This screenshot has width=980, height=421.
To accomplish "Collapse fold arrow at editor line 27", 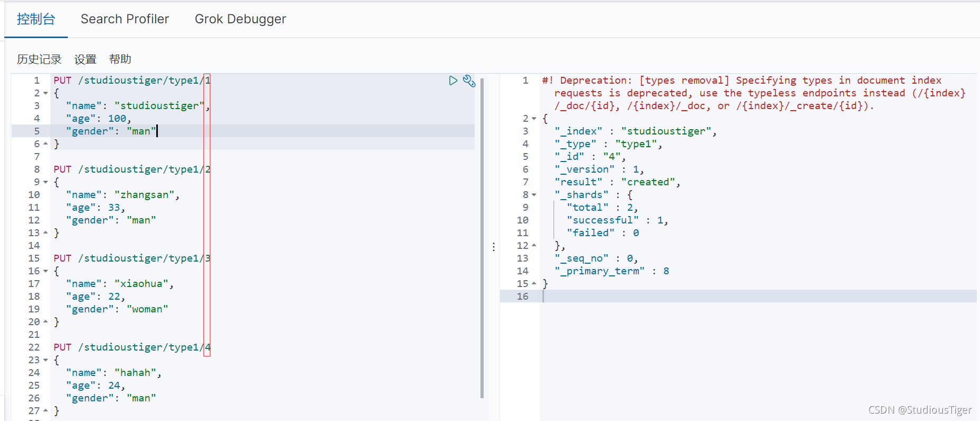I will [46, 411].
